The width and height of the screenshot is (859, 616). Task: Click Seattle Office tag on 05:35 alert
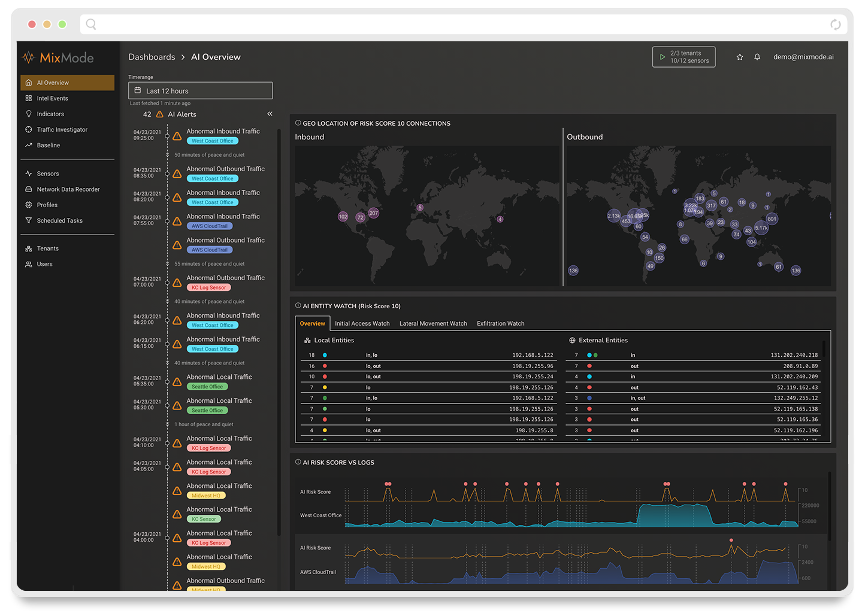[207, 387]
